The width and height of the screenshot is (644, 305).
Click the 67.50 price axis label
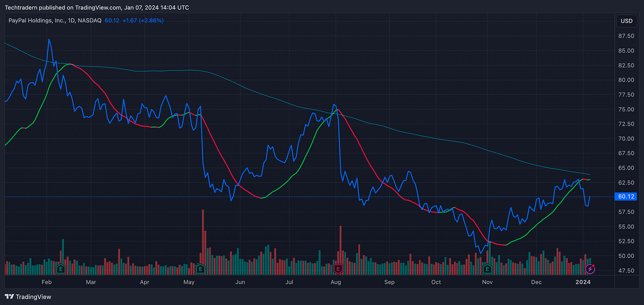click(626, 153)
